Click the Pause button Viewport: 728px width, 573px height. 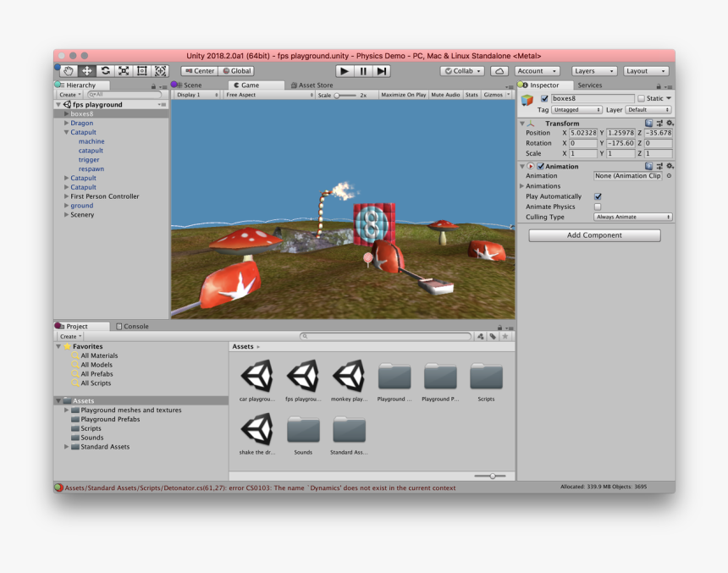pos(363,71)
